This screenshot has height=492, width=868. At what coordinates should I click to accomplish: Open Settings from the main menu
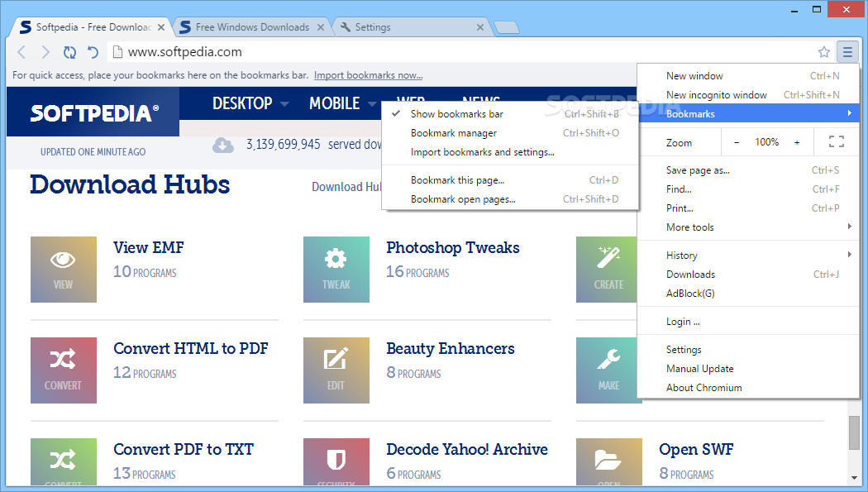tap(748, 349)
